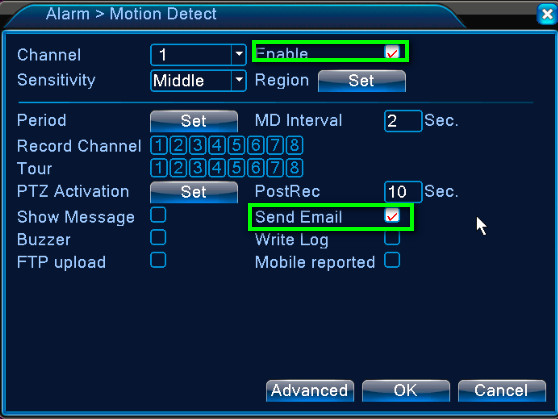Uncheck the Enable motion detect checkbox
Image resolution: width=558 pixels, height=419 pixels.
392,52
